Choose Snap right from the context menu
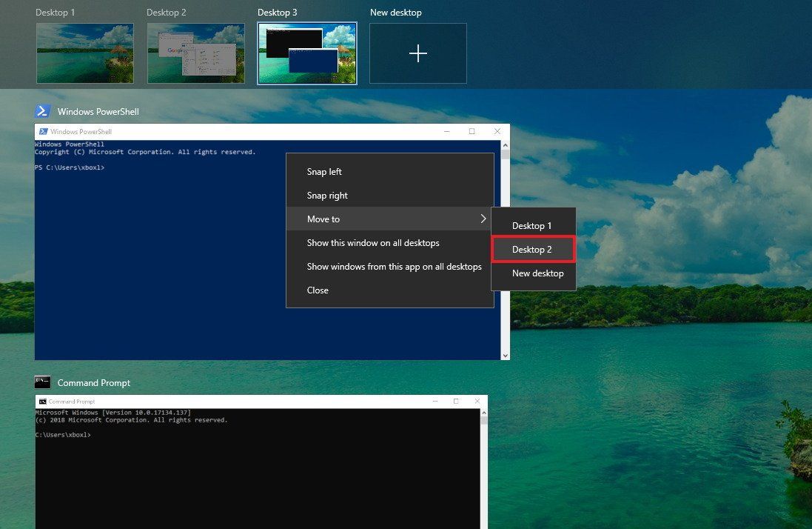Viewport: 812px width, 529px height. click(x=389, y=196)
